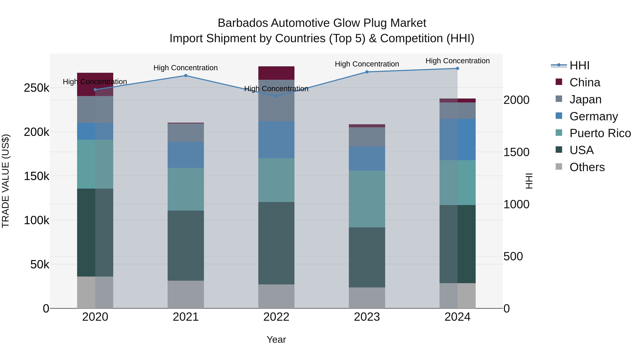Viewport: 644px width, 362px height.
Task: Click the Year axis title
Action: (x=276, y=339)
